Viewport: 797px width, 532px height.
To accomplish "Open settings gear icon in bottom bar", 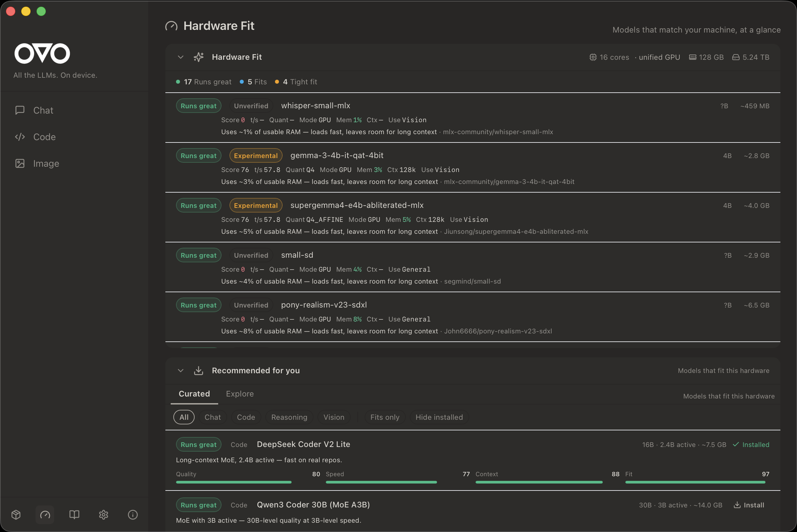I will click(x=104, y=515).
